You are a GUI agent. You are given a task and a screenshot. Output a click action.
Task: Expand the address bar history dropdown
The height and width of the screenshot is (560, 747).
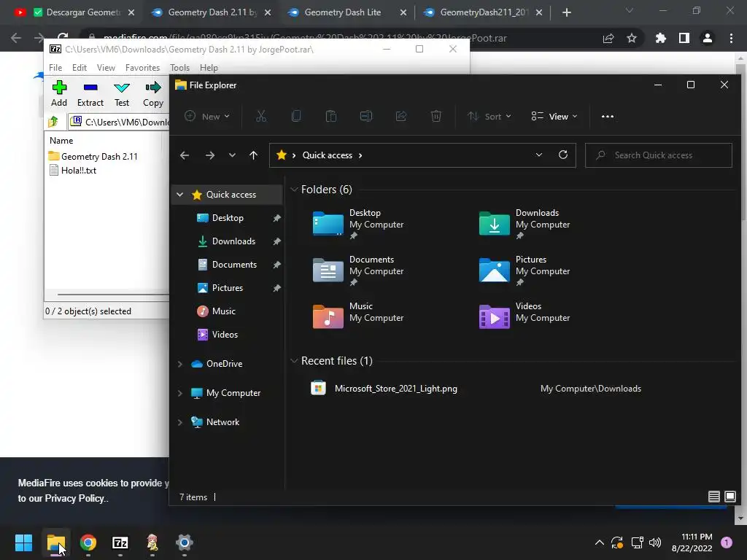(539, 155)
